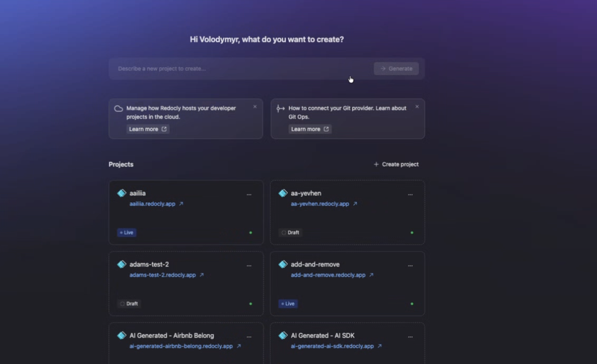Click the Generate button

[x=396, y=69]
